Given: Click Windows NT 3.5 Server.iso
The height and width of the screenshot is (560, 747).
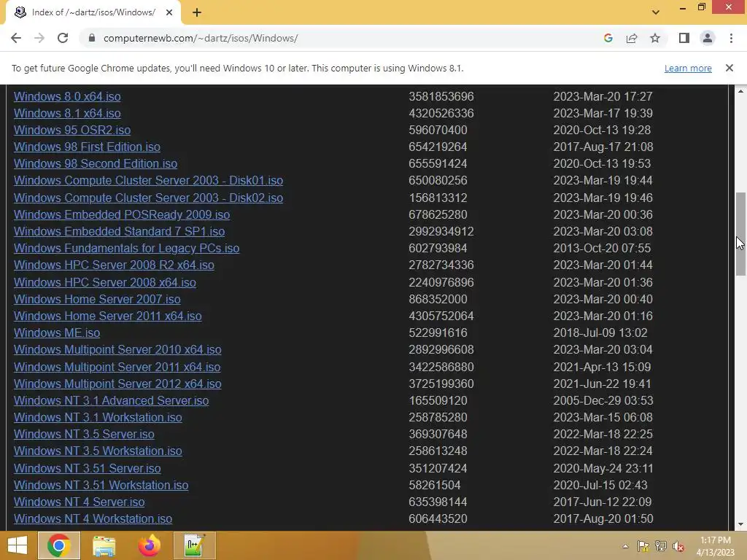Looking at the screenshot, I should pos(84,434).
